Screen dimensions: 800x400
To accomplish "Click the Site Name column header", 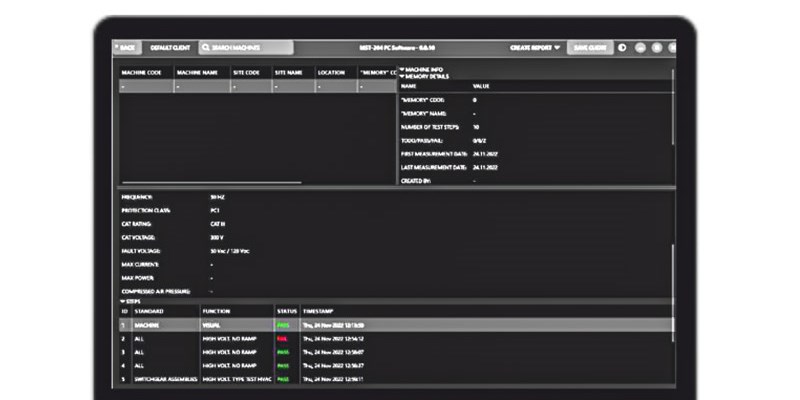I will click(292, 72).
